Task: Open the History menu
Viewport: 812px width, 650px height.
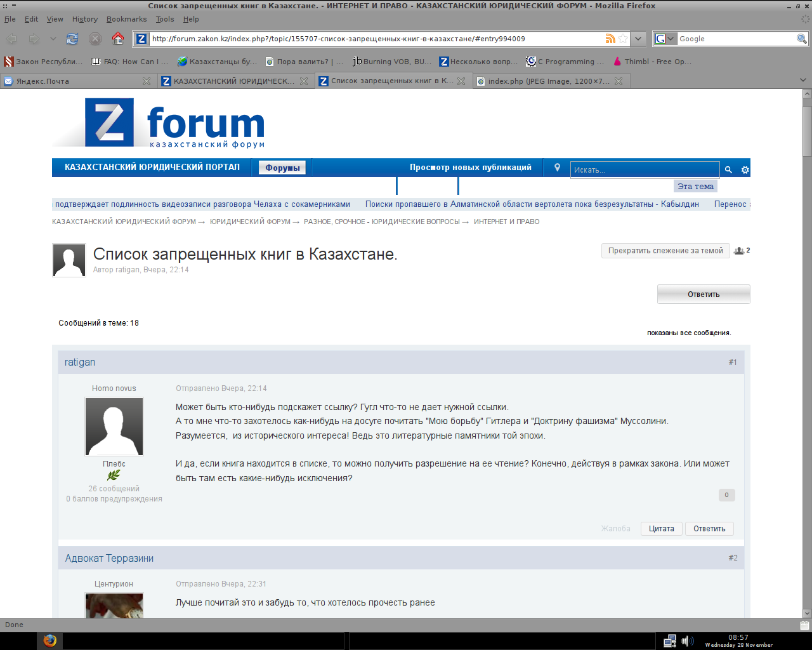Action: (85, 19)
